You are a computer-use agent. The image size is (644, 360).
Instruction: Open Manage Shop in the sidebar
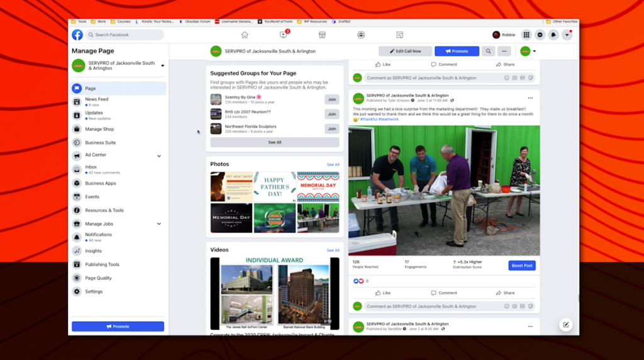[x=118, y=129]
